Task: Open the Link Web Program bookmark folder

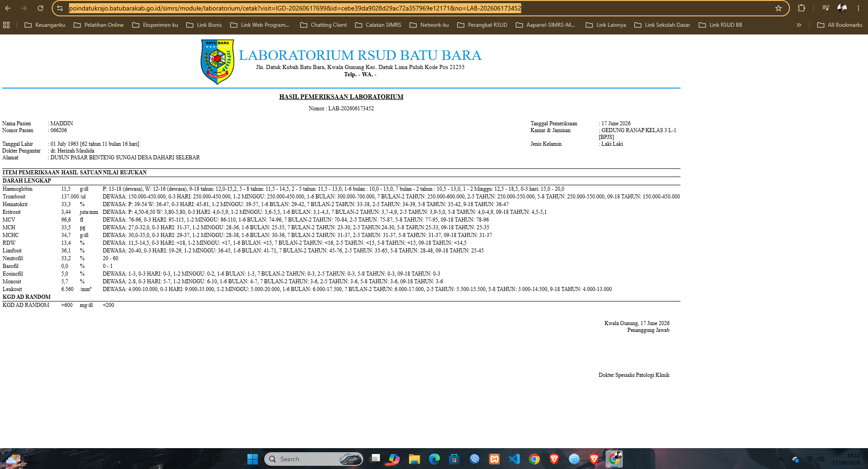Action: pyautogui.click(x=260, y=25)
